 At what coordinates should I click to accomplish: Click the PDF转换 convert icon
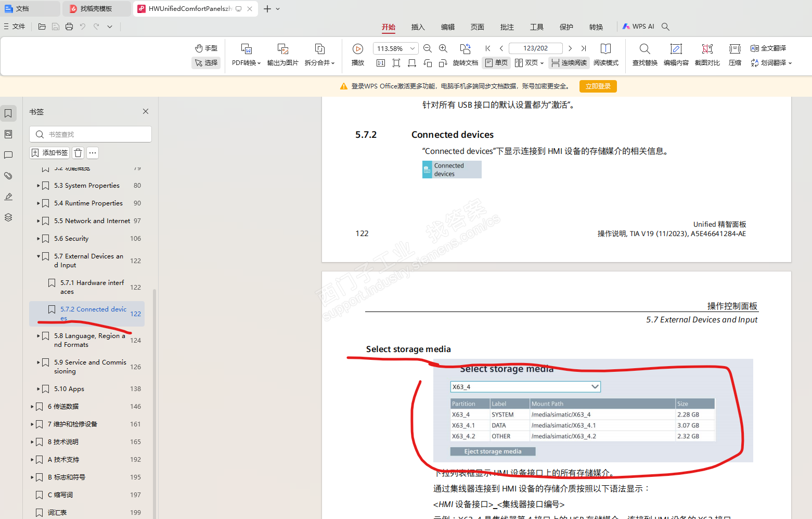click(x=246, y=49)
